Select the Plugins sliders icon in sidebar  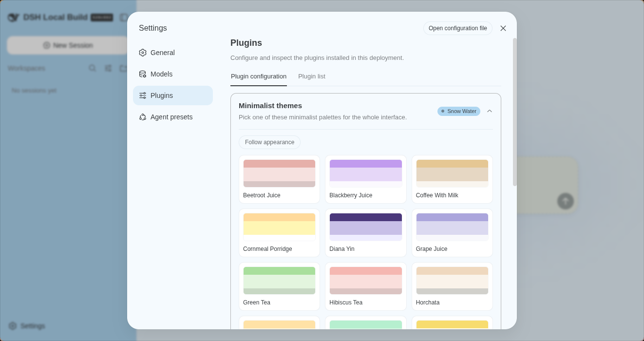[x=143, y=95]
